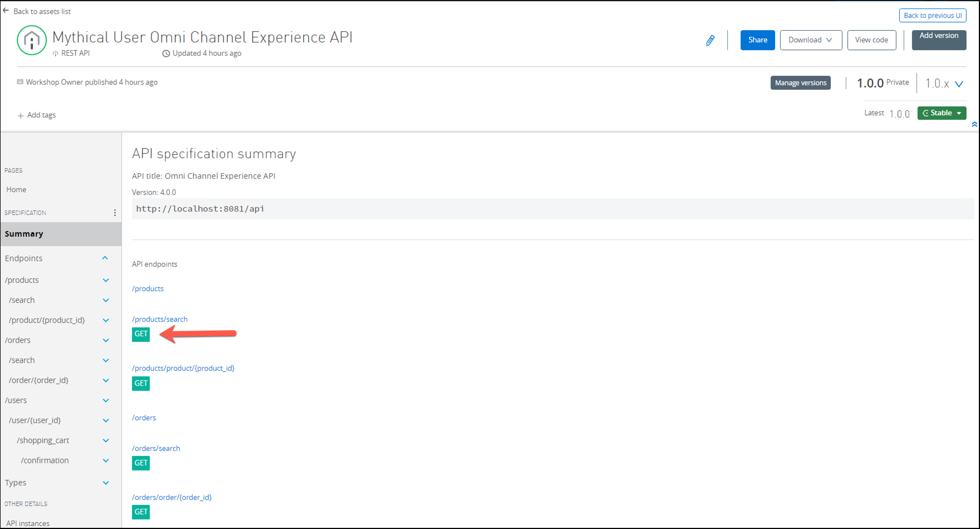This screenshot has height=529, width=980.
Task: Click GET badge under /products/search
Action: [x=141, y=334]
